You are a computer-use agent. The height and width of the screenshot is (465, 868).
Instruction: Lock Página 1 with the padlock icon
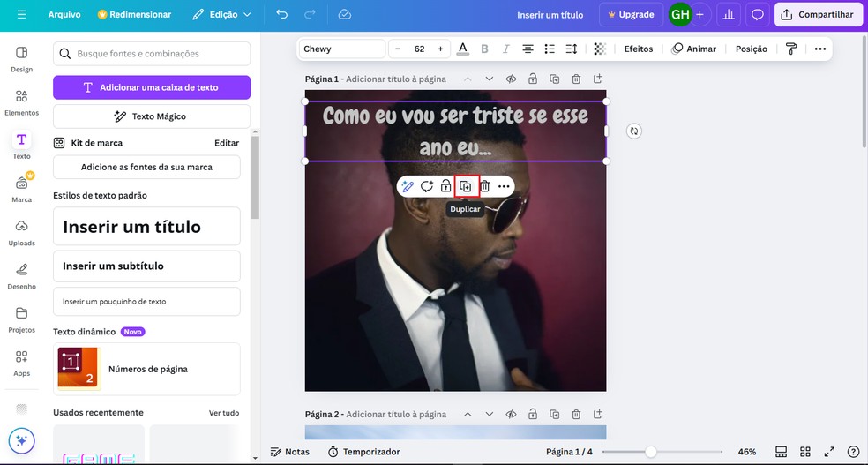coord(533,79)
